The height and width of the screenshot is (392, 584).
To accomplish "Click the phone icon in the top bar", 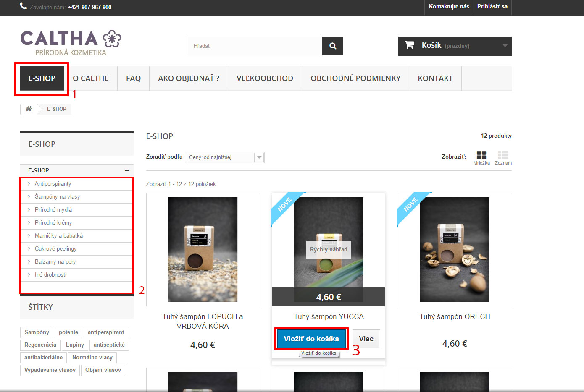I will (x=24, y=6).
